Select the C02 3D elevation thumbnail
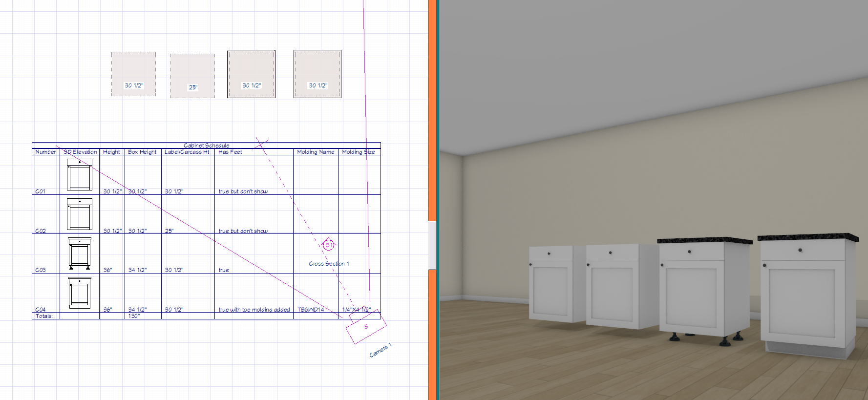 80,214
